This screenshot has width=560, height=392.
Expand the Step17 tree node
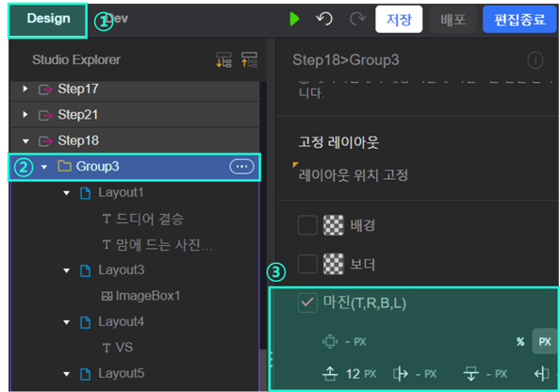25,89
